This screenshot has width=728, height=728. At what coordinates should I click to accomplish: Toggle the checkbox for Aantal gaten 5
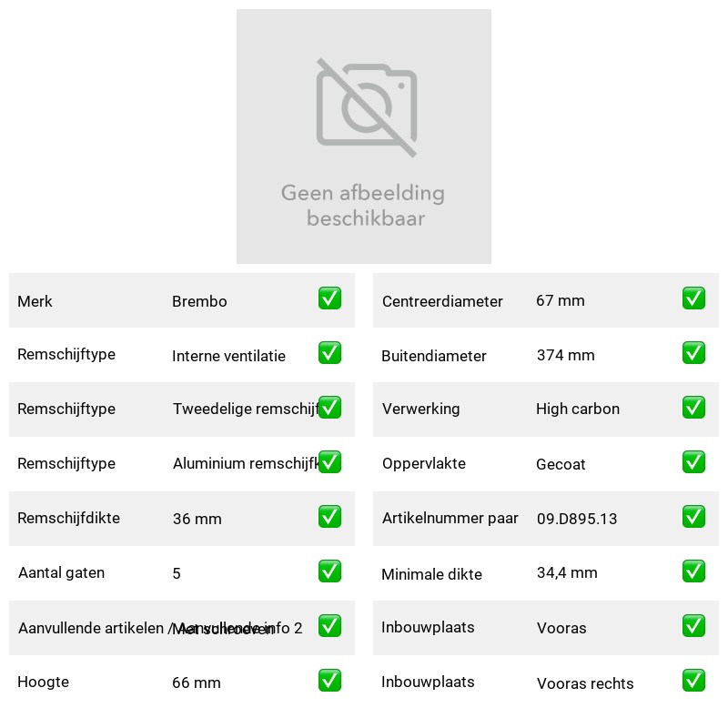coord(329,571)
